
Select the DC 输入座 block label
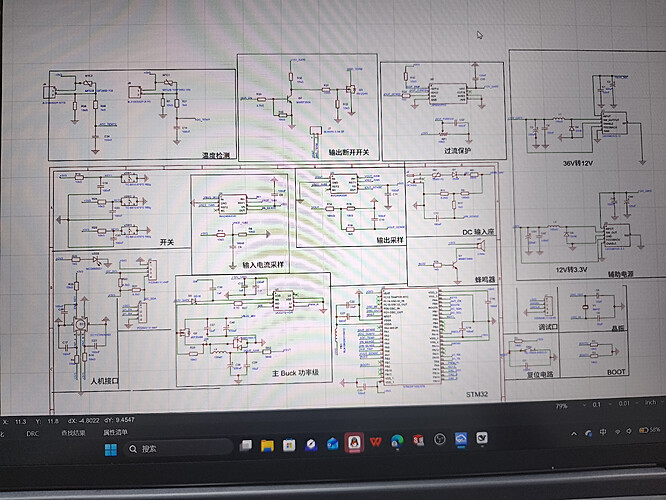click(x=478, y=232)
